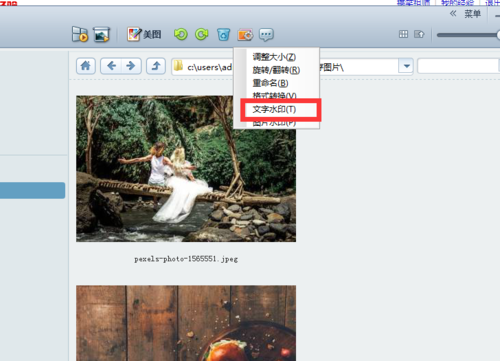
Task: Click file name pexels-photo-1565551.jpeg
Action: pyautogui.click(x=186, y=259)
